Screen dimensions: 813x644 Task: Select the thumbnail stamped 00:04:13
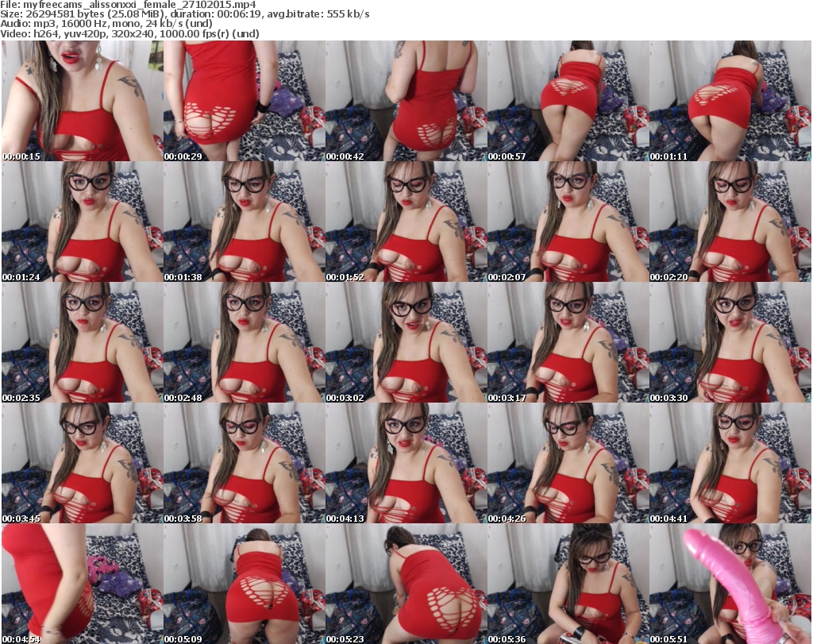(406, 464)
